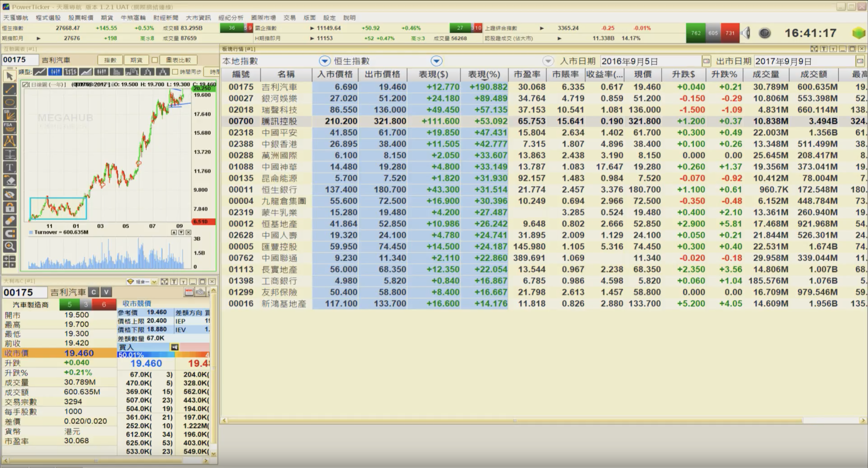Select the OHLC bar chart type
This screenshot has height=468, width=868.
(70, 72)
